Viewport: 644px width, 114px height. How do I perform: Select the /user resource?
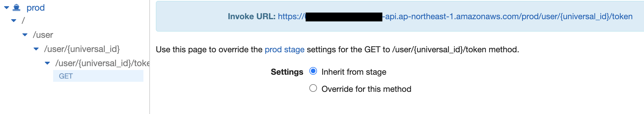[x=43, y=35]
